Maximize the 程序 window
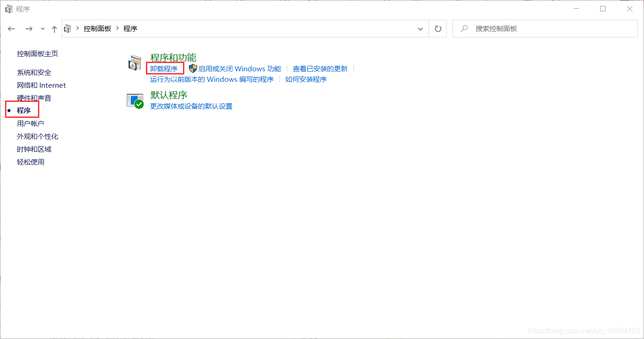The width and height of the screenshot is (644, 339). (603, 9)
